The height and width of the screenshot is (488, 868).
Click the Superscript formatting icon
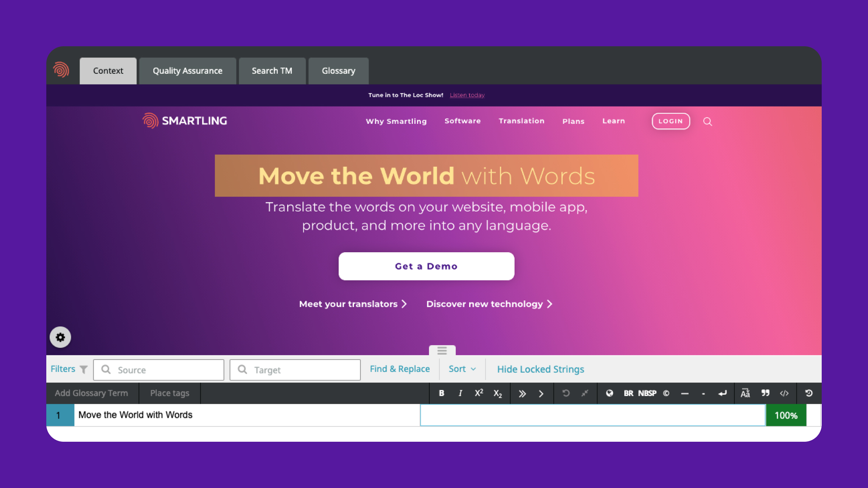coord(479,393)
